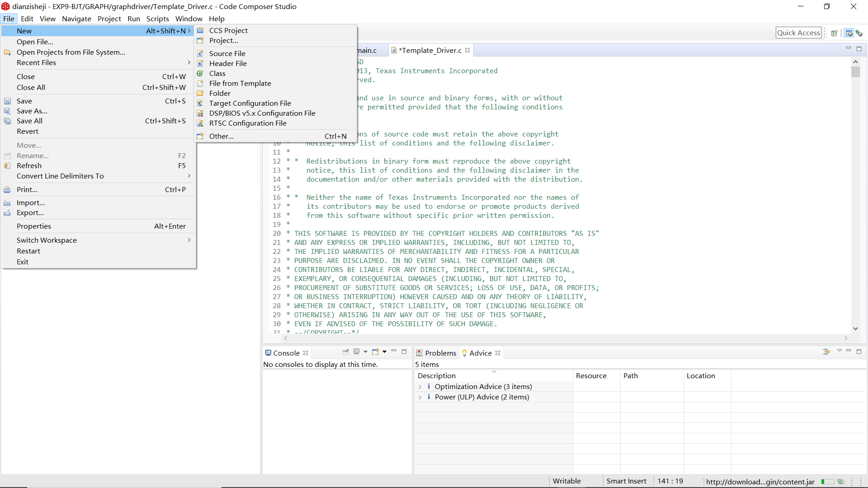Switch to the CCS Debug perspective
Image resolution: width=868 pixels, height=488 pixels.
(859, 33)
